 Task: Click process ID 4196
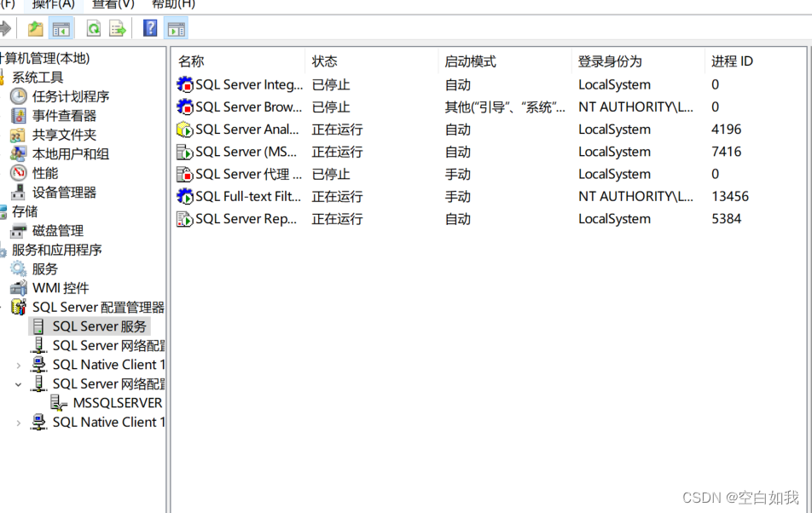pyautogui.click(x=727, y=130)
